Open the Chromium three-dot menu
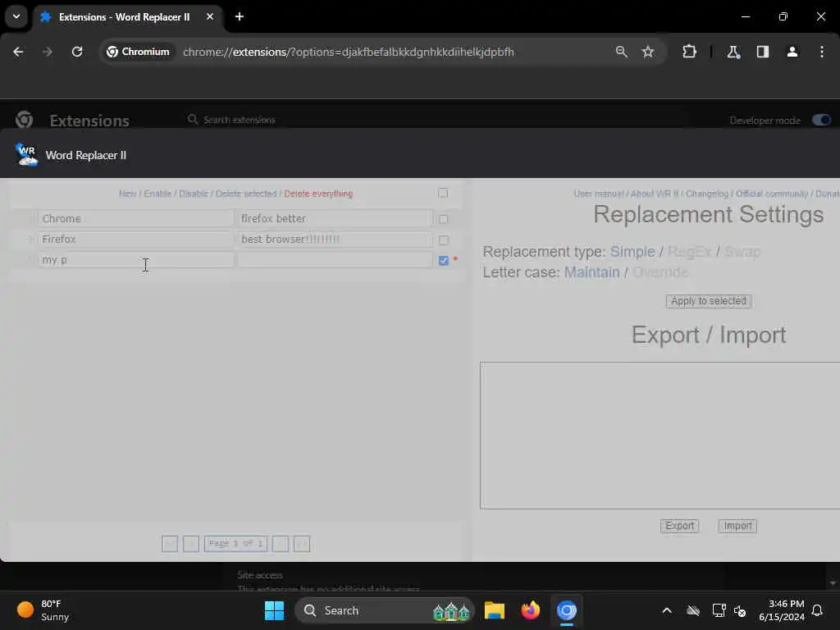The height and width of the screenshot is (630, 840). 822,52
